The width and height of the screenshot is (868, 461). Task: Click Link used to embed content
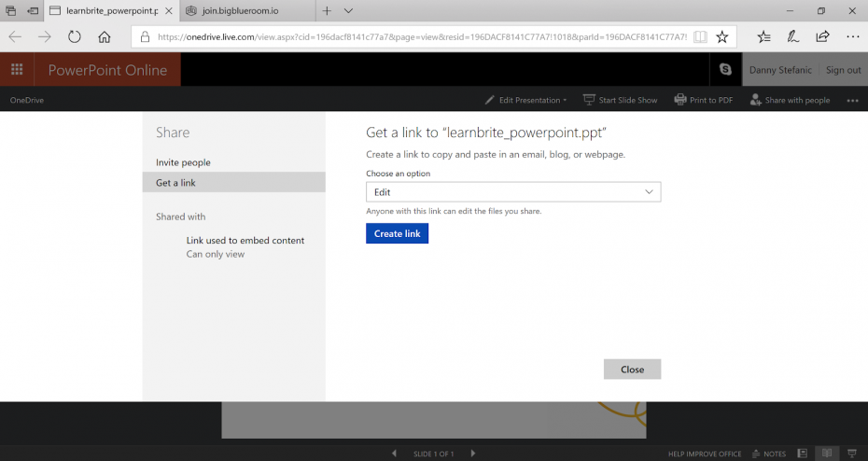[245, 240]
